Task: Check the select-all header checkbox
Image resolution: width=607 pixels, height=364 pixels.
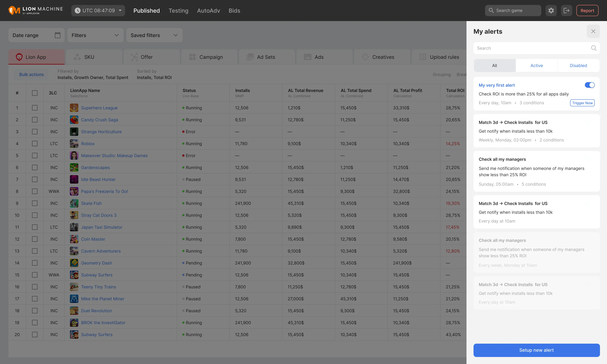Action: click(35, 93)
